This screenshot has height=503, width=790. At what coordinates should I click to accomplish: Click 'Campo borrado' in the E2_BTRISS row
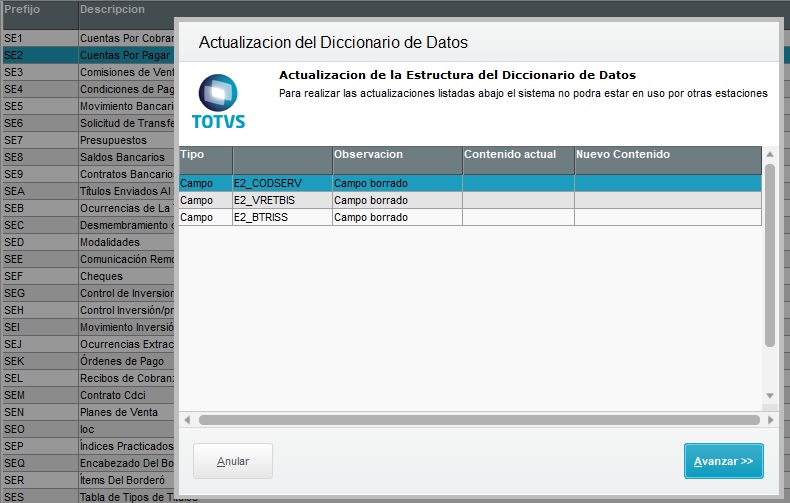[x=371, y=217]
